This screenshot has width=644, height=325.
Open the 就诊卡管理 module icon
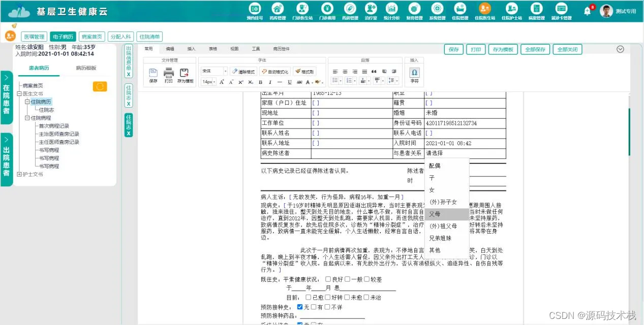(x=561, y=9)
